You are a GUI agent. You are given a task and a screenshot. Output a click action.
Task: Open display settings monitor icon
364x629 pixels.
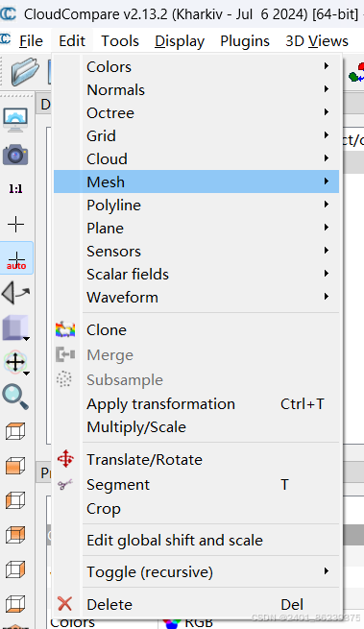point(15,119)
